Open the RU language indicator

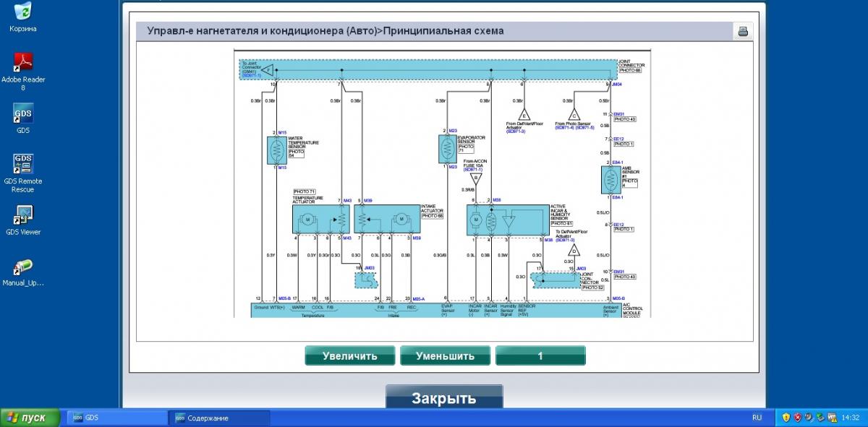(757, 418)
